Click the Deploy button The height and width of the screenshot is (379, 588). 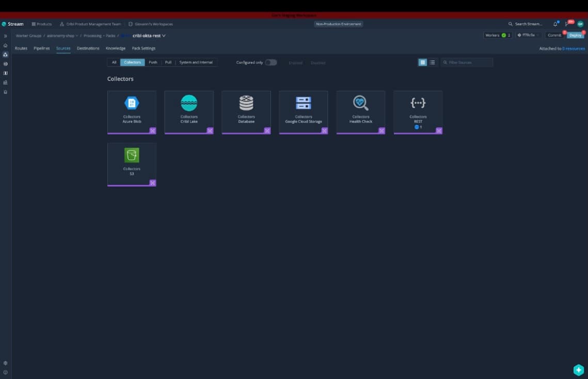pyautogui.click(x=575, y=35)
